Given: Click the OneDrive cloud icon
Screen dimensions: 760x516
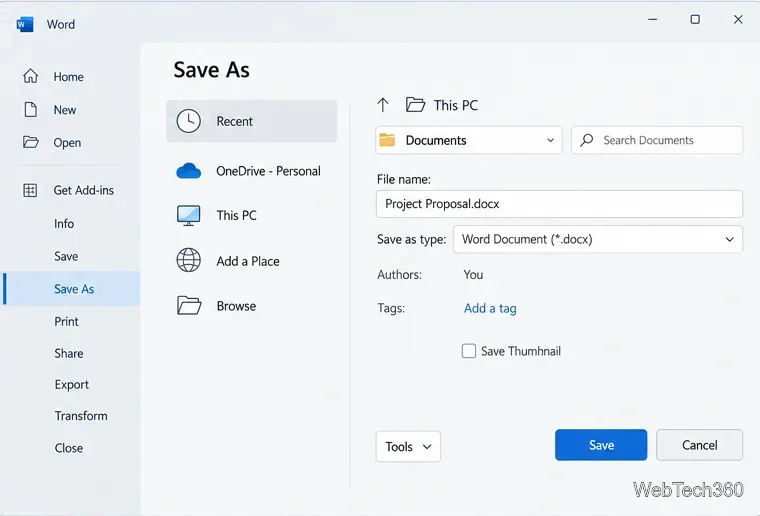Looking at the screenshot, I should tap(189, 171).
